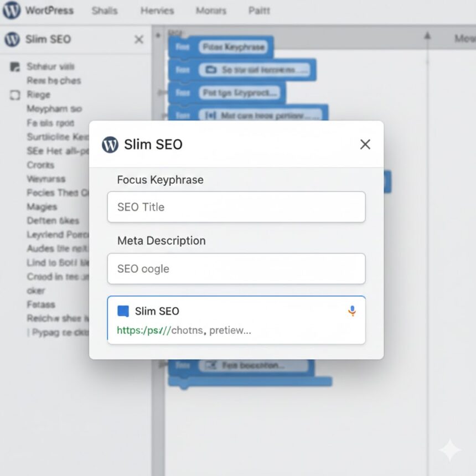Image resolution: width=476 pixels, height=476 pixels.
Task: Toggle the square checkbox beside Riege
Action: (14, 95)
